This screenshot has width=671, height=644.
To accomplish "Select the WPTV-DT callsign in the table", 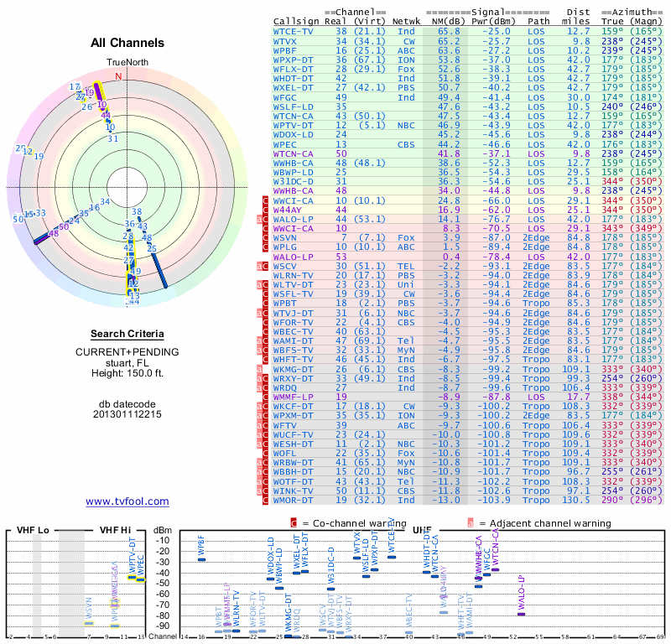I will [293, 126].
